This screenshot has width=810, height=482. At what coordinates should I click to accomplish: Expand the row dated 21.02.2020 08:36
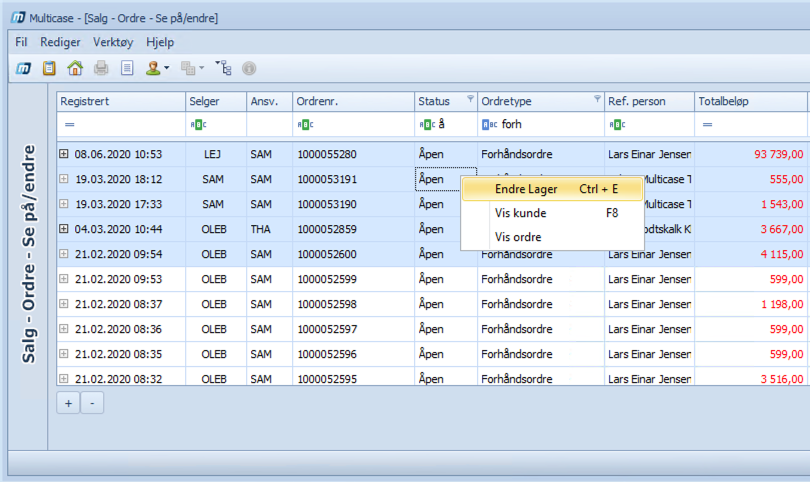(x=64, y=329)
